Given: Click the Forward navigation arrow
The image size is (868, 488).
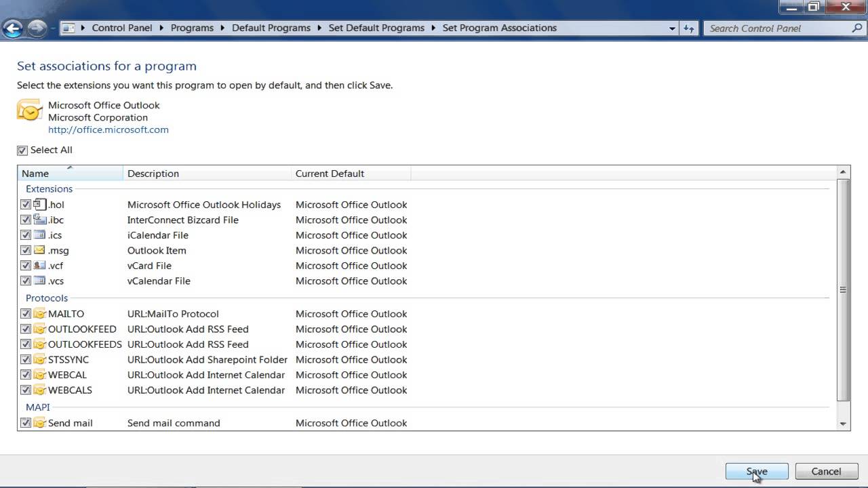Looking at the screenshot, I should (x=37, y=28).
